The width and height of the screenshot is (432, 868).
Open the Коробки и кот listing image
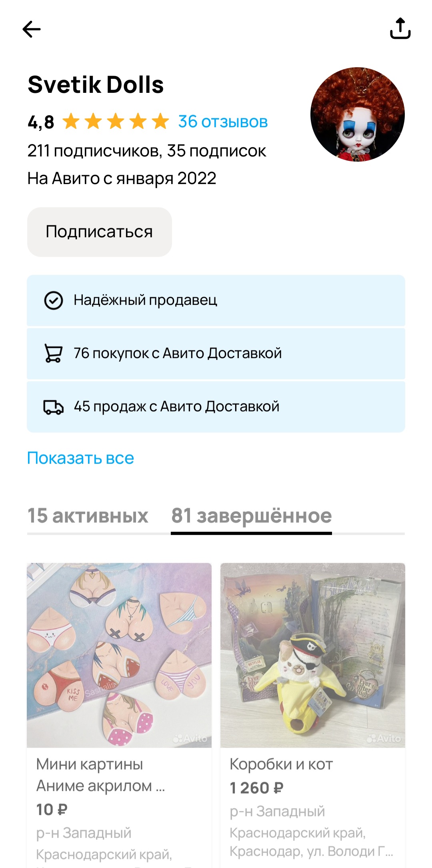pyautogui.click(x=313, y=655)
